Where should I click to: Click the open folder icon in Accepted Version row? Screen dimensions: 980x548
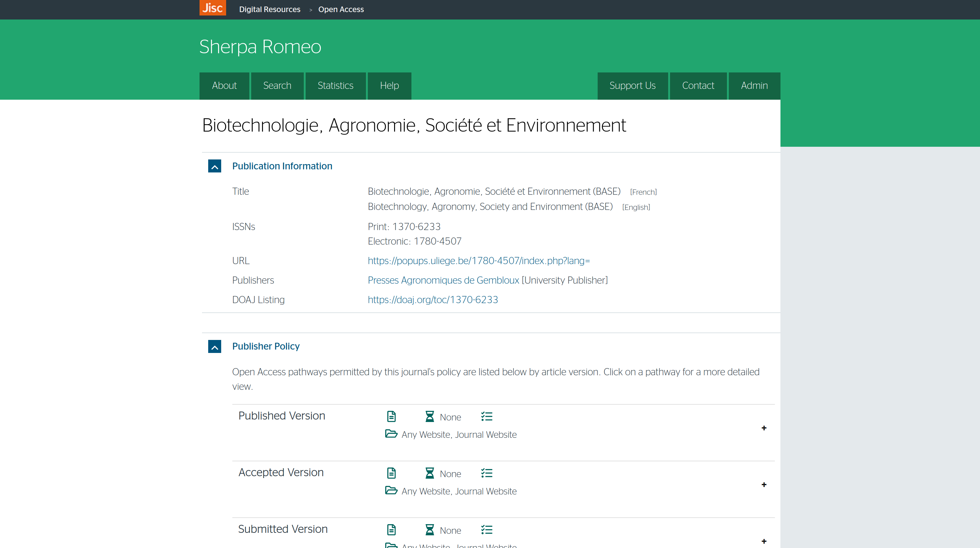(391, 490)
